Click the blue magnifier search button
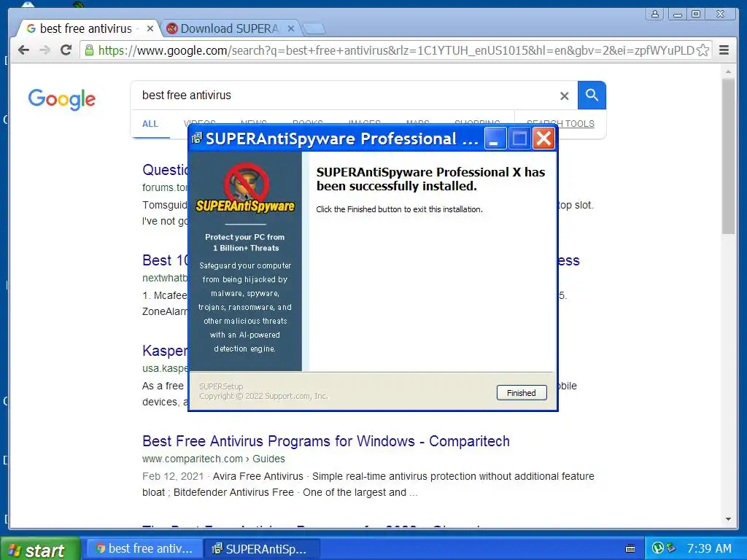The height and width of the screenshot is (560, 747). coord(592,96)
